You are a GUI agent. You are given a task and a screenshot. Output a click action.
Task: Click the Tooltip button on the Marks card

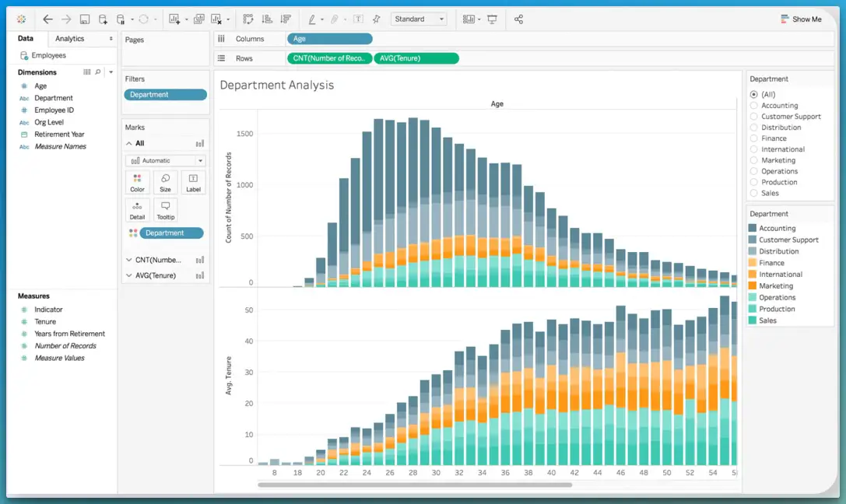pos(165,208)
